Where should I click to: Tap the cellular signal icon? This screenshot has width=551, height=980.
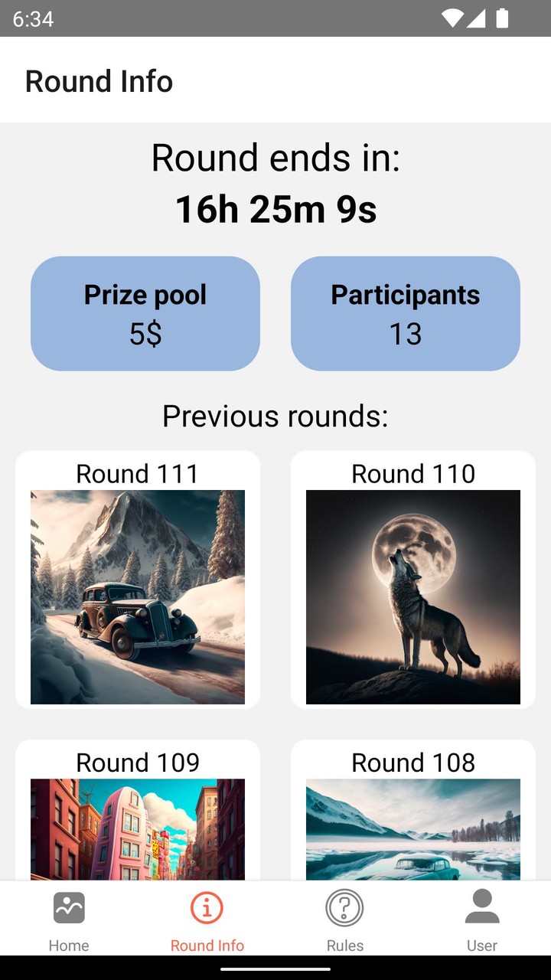pos(478,18)
